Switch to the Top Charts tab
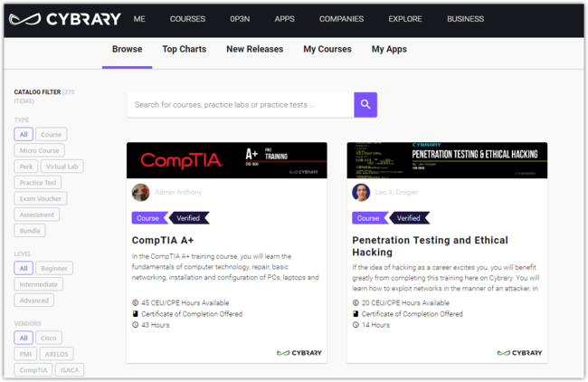This screenshot has height=382, width=588. tap(184, 49)
